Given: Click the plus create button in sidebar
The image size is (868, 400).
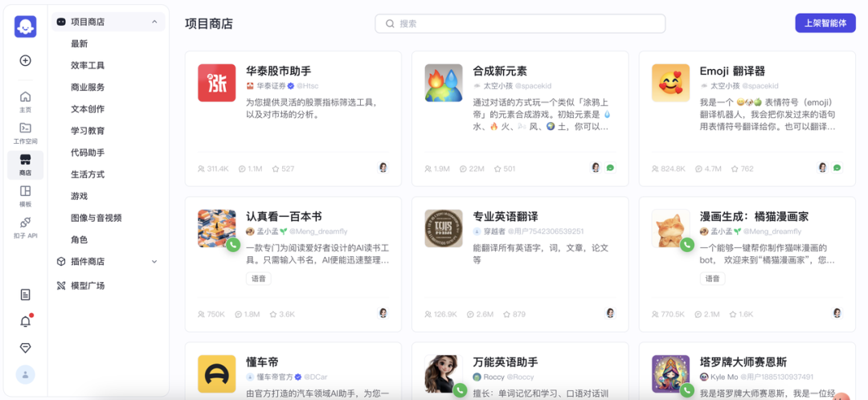Looking at the screenshot, I should point(25,60).
